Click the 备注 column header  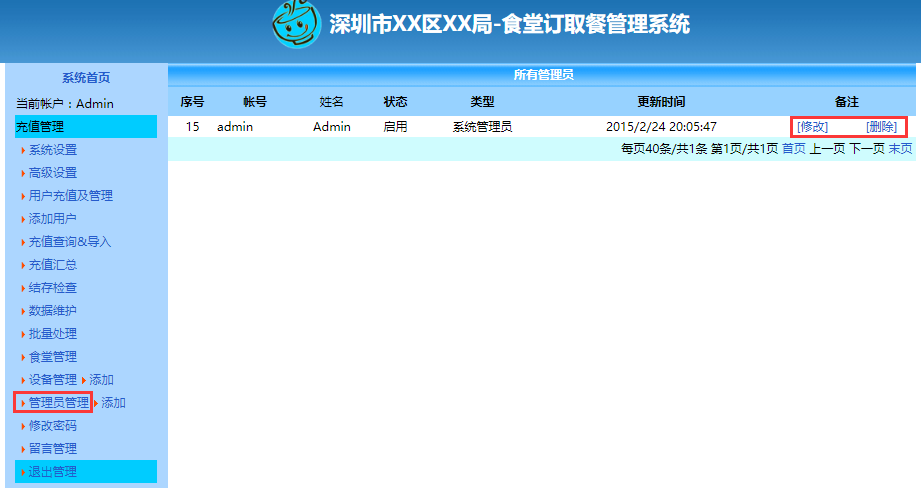[x=846, y=102]
